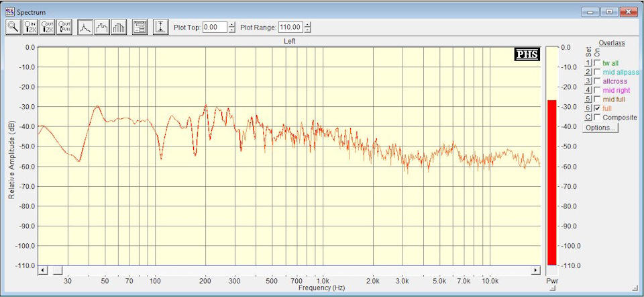Select the magnifier zoom tool
The image size is (644, 297).
[13, 27]
